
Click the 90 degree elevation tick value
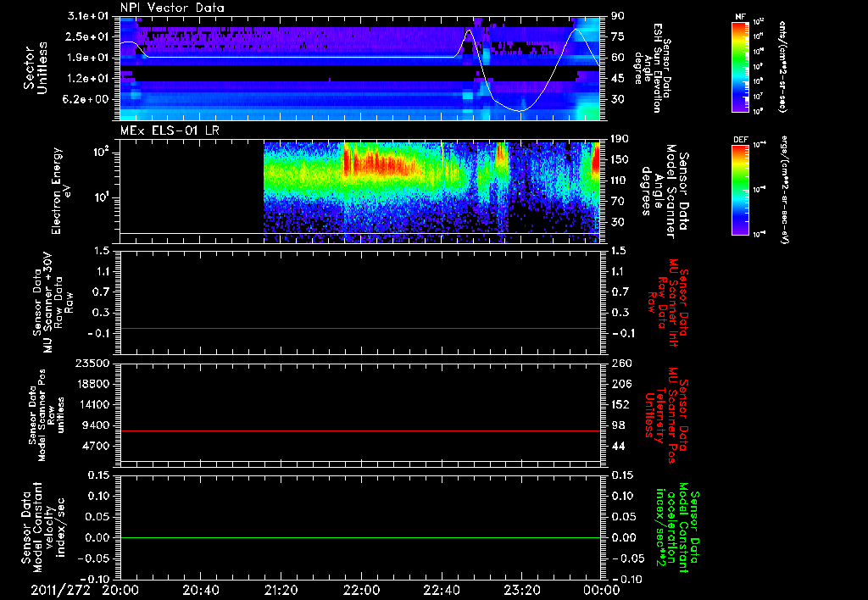click(618, 15)
